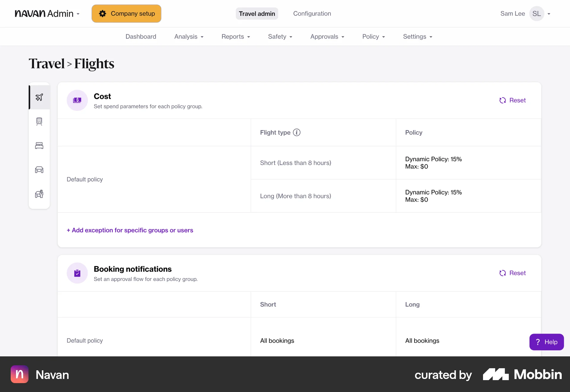
Task: Click the Reset icon in the Cost section
Action: tap(502, 100)
